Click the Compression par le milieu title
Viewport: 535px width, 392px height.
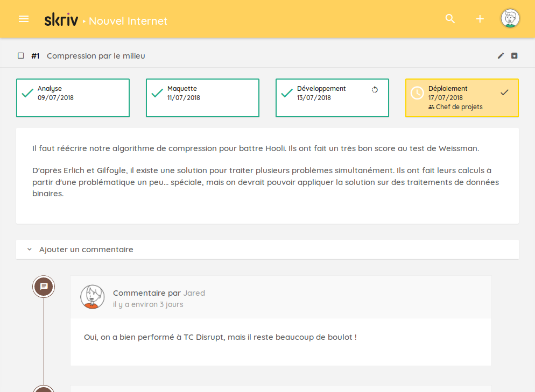pyautogui.click(x=96, y=56)
